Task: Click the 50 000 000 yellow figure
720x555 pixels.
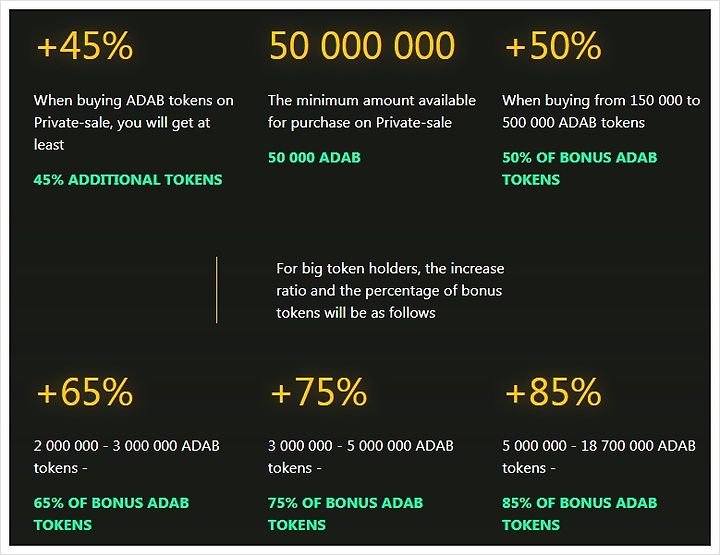Action: click(x=362, y=45)
